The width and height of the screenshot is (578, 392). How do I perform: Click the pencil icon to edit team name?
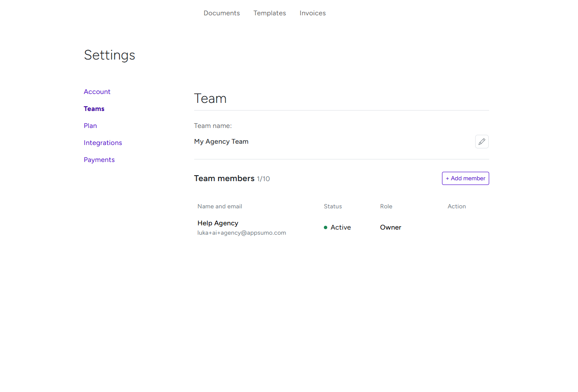coord(482,142)
